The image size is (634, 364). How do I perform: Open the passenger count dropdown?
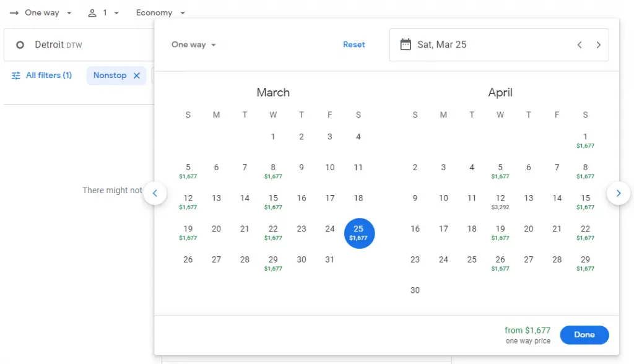coord(103,13)
